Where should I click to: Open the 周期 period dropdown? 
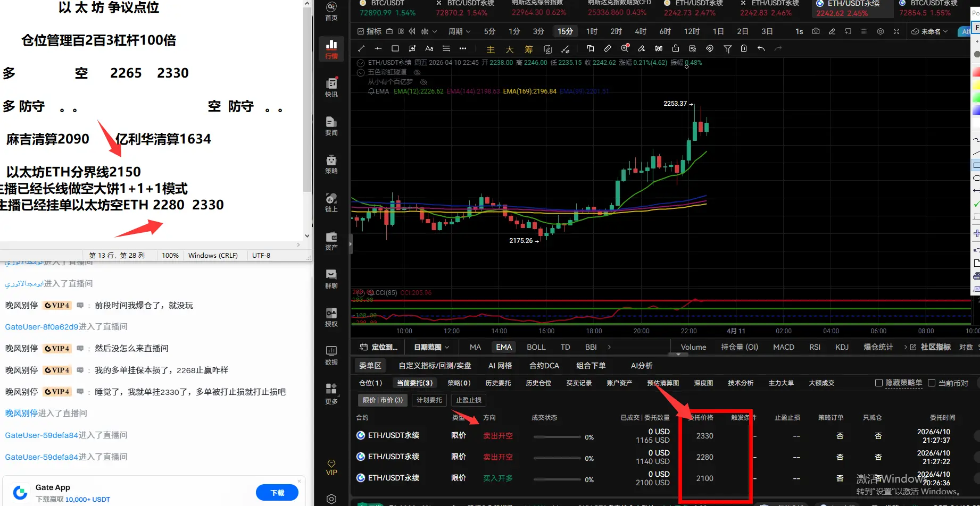point(459,31)
